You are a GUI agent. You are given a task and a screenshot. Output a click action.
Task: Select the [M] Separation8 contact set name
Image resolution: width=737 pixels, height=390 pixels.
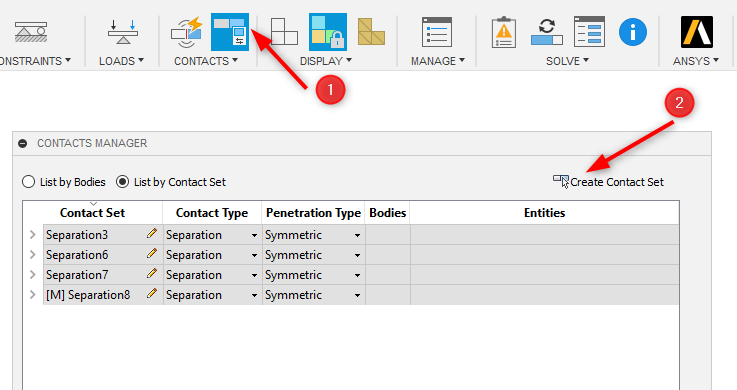point(88,295)
